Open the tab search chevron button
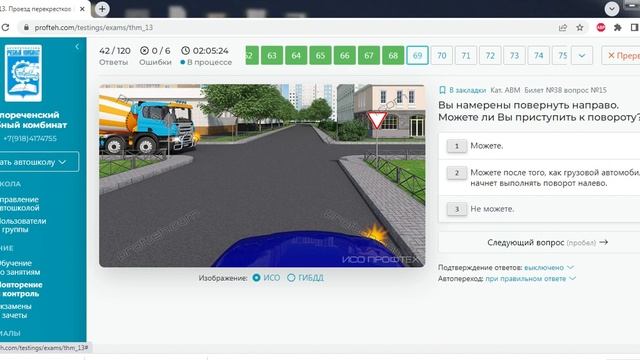Screen dimensions: 640x360 [611, 9]
